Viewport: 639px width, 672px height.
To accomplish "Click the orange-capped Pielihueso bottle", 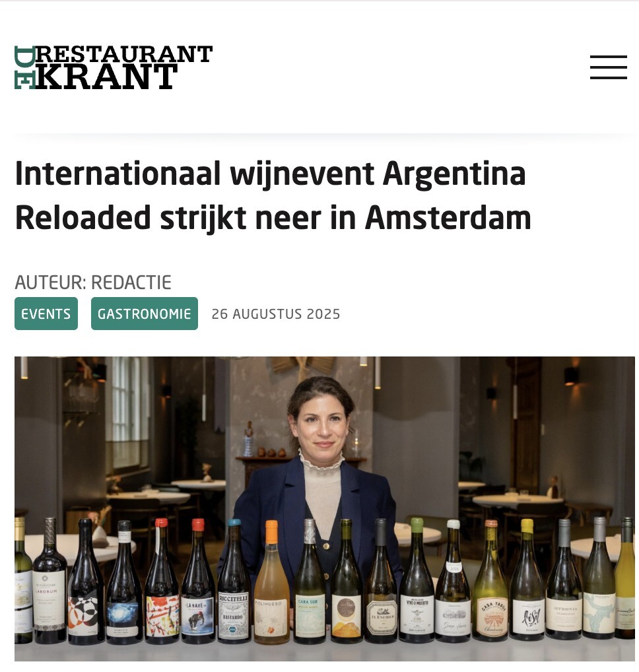I will tap(272, 583).
